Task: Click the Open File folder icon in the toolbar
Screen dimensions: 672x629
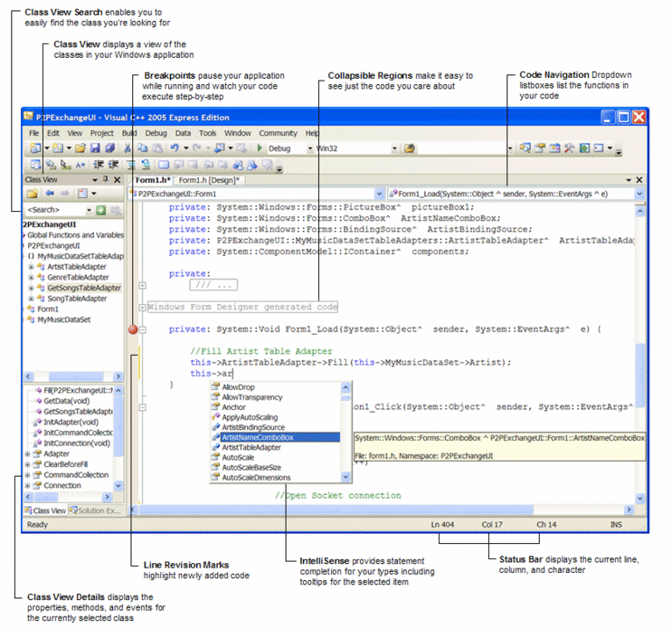Action: [x=80, y=148]
